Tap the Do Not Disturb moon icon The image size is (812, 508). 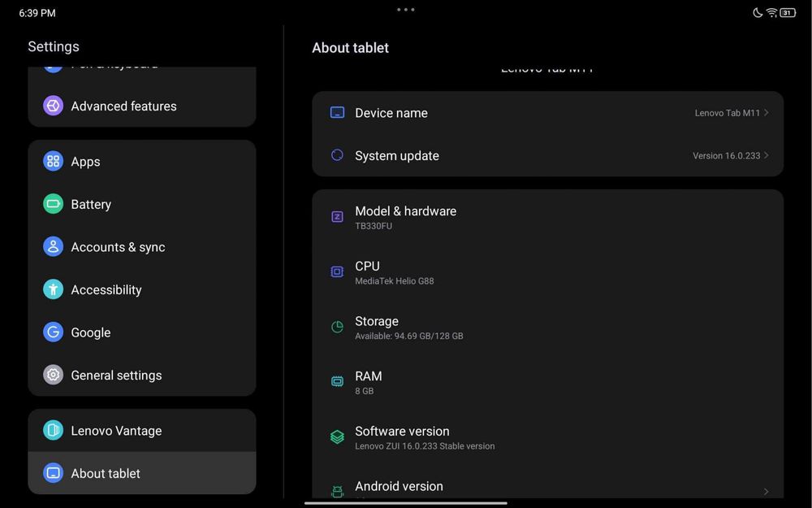[x=757, y=12]
